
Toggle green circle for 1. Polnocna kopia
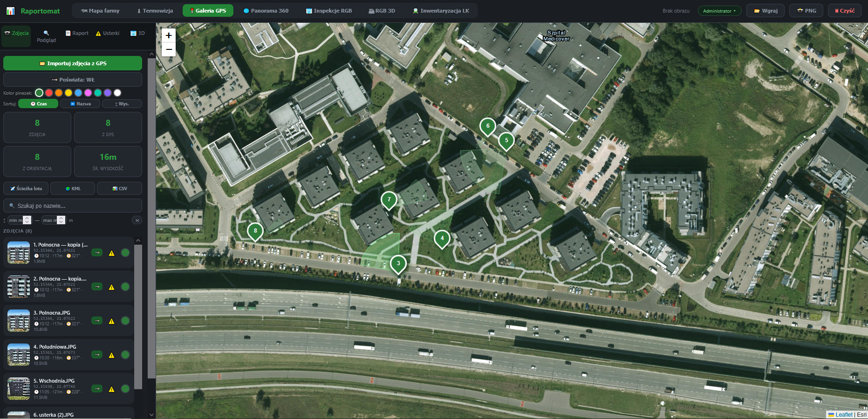(125, 253)
